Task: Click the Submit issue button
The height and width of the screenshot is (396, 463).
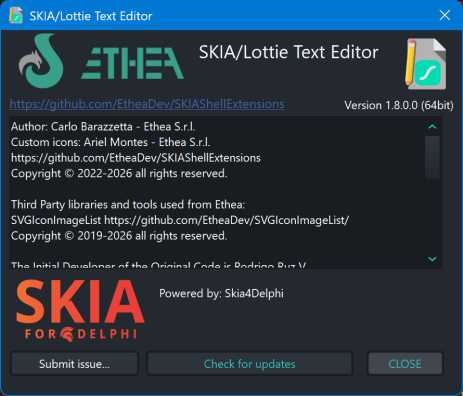Action: [x=74, y=364]
